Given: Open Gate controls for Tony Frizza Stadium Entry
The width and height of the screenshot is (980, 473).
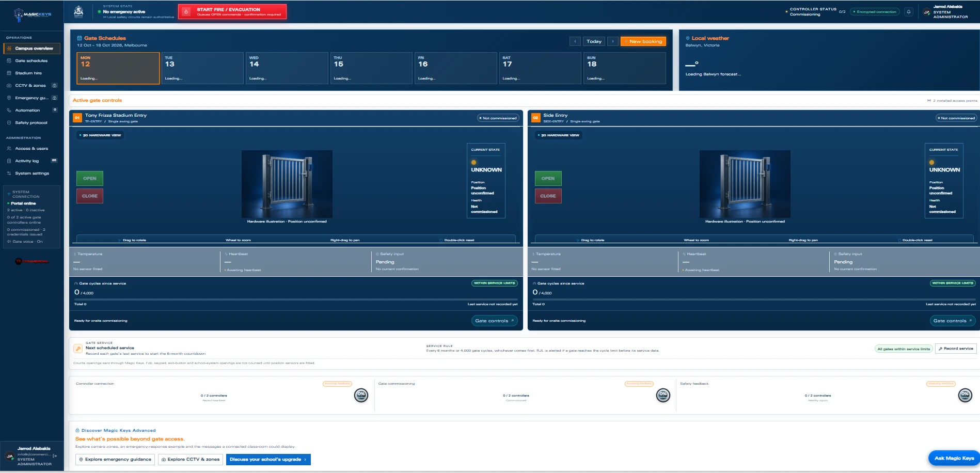Looking at the screenshot, I should 495,321.
